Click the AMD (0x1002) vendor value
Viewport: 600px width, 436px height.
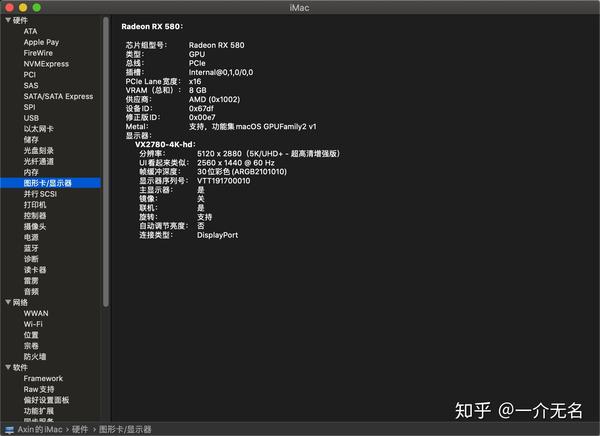[214, 99]
